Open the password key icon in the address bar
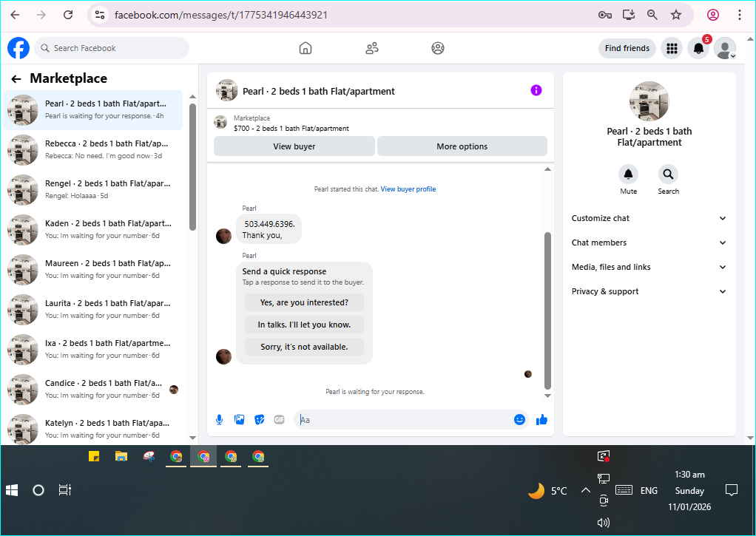This screenshot has width=756, height=536. coord(604,15)
